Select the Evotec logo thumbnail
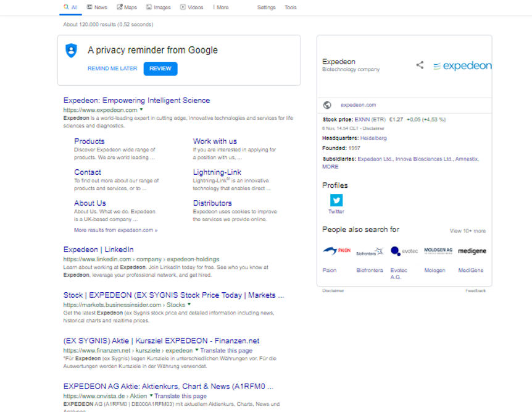532x412 pixels. pyautogui.click(x=404, y=251)
